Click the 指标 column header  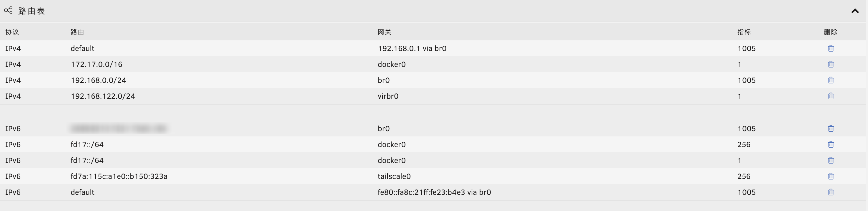point(744,32)
